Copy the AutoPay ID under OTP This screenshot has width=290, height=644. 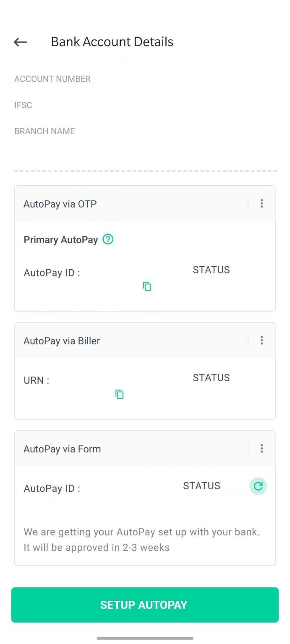(x=147, y=286)
